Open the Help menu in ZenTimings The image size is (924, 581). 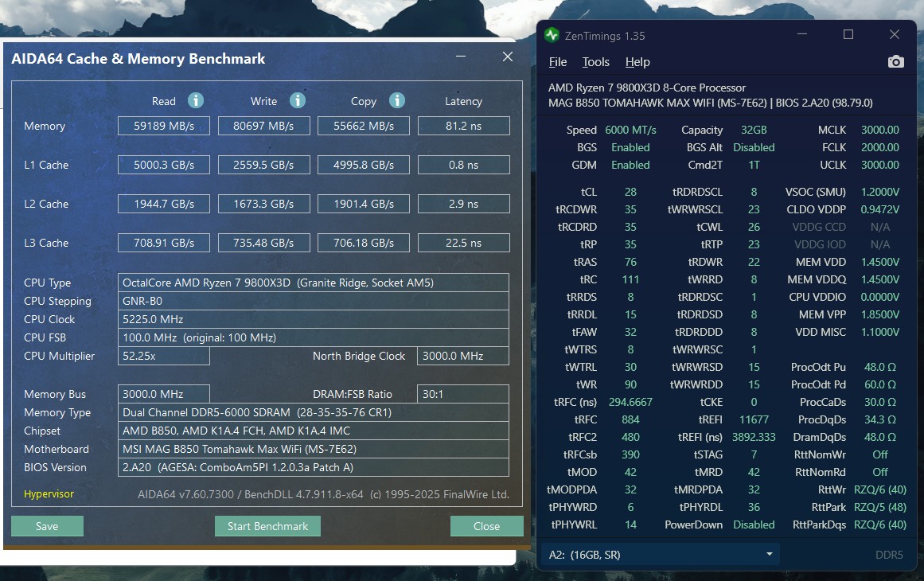tap(637, 62)
